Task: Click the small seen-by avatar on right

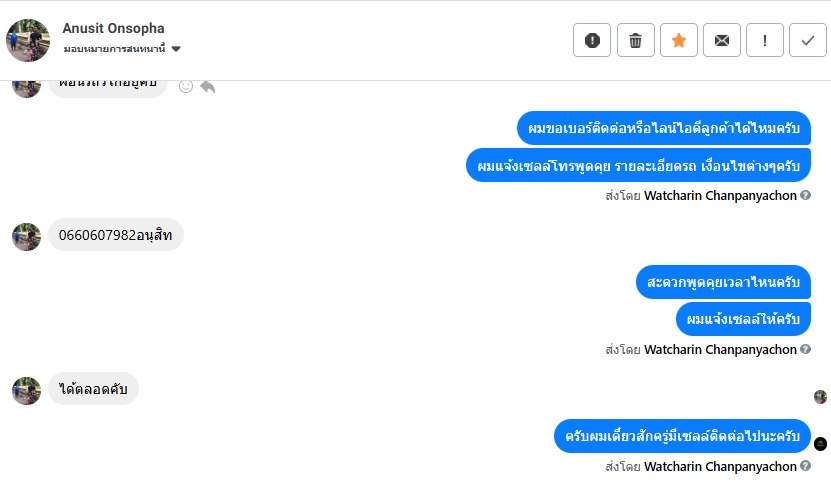Action: tap(820, 397)
